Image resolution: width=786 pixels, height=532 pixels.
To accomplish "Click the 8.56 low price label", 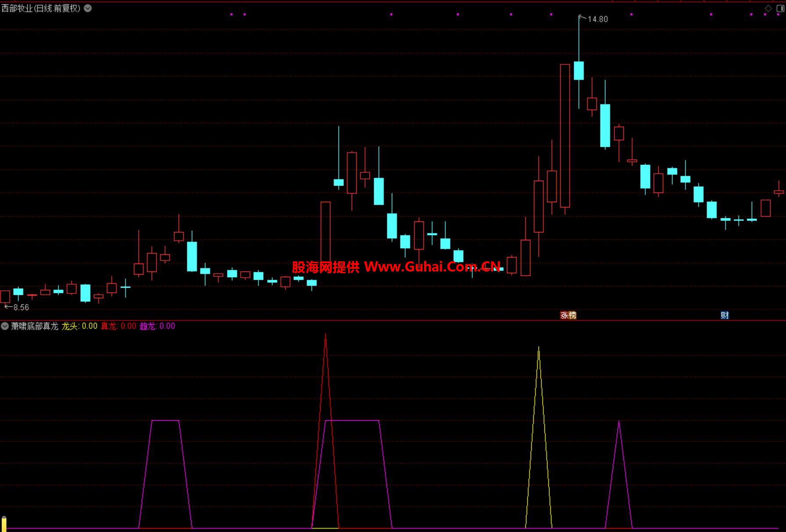I will click(21, 307).
